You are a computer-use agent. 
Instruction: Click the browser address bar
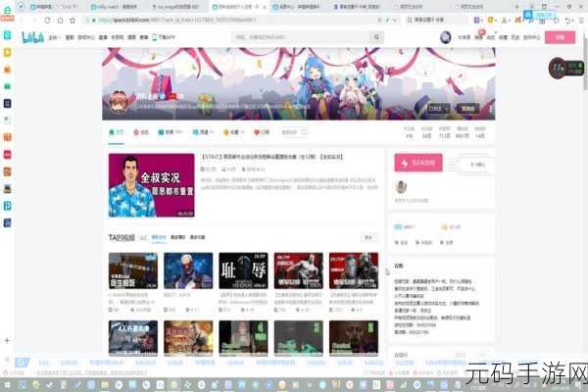(240, 20)
